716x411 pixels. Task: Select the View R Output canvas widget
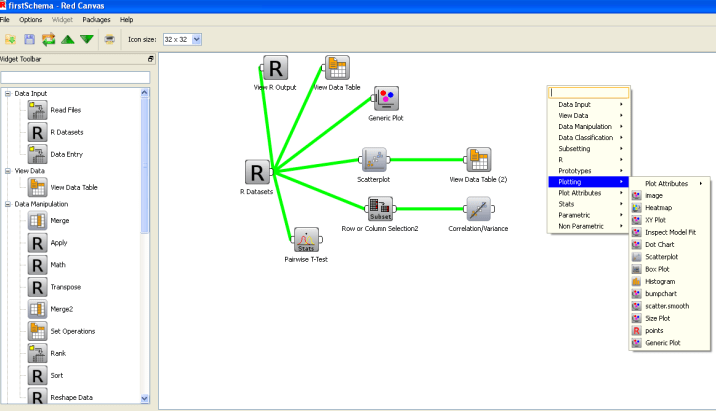point(276,68)
